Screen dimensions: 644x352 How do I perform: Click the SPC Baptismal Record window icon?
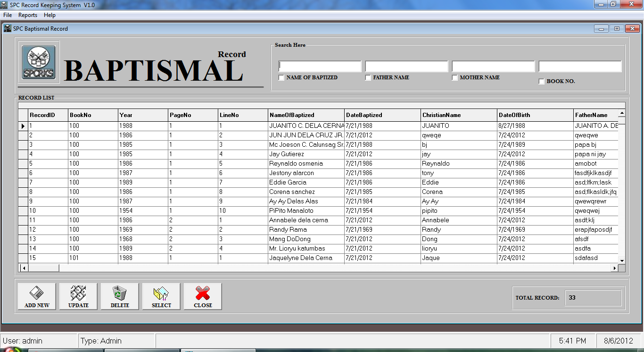click(8, 28)
